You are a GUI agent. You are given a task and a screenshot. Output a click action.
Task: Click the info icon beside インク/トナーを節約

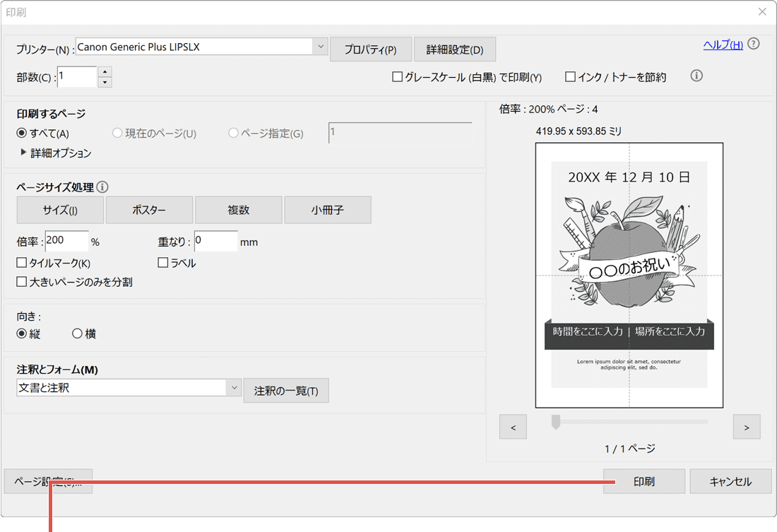696,76
